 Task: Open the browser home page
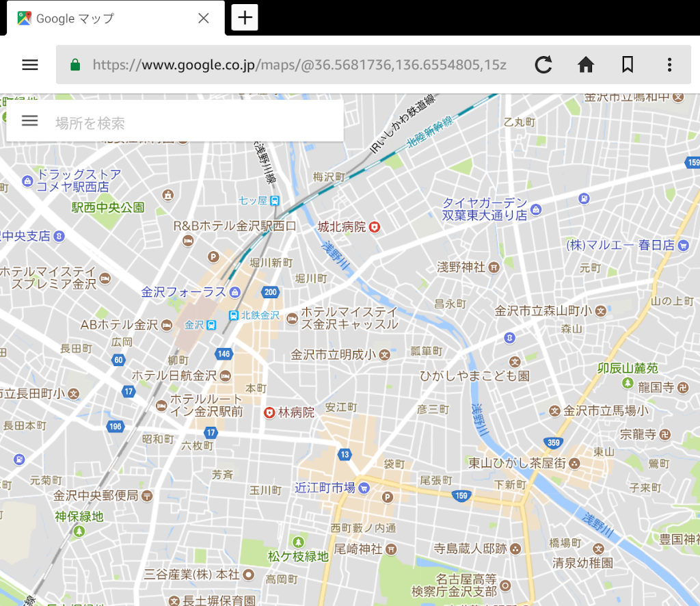point(585,64)
